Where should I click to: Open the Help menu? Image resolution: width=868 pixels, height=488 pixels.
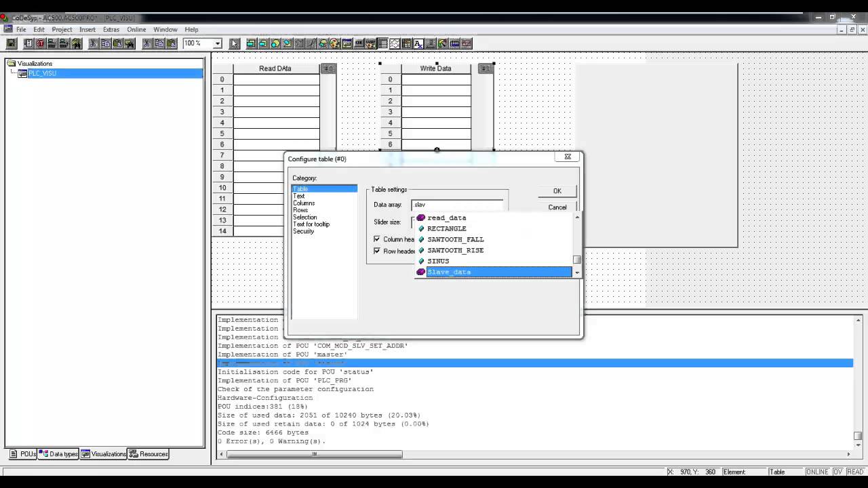(x=192, y=30)
